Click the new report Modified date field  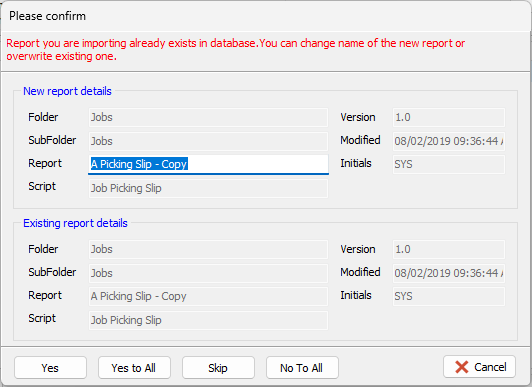coord(449,141)
